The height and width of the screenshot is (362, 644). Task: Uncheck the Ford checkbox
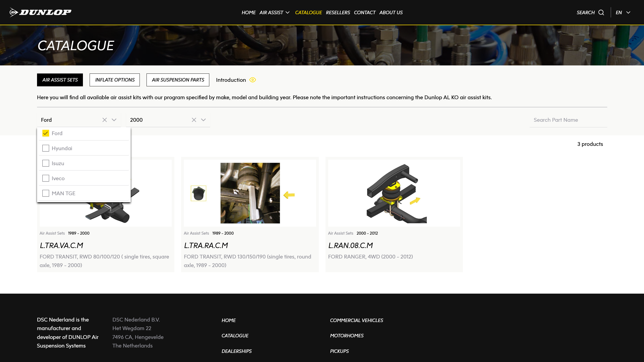46,133
